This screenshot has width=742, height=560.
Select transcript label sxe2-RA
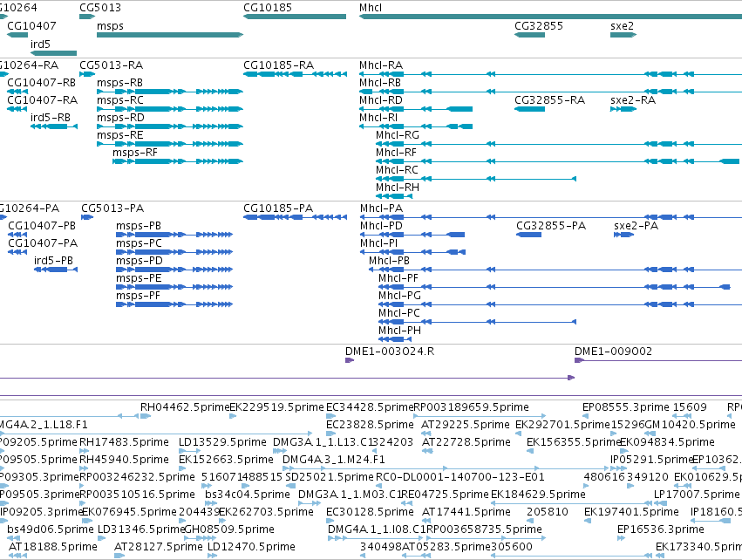pos(633,100)
